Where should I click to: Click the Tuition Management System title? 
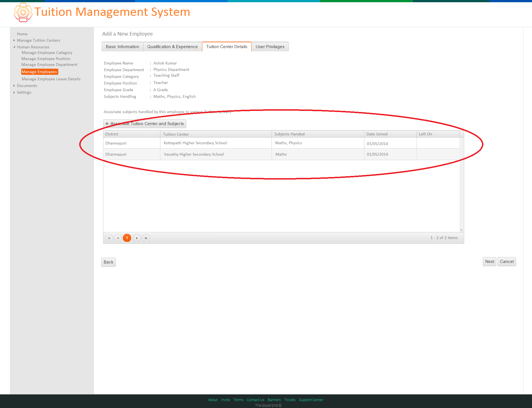(112, 12)
